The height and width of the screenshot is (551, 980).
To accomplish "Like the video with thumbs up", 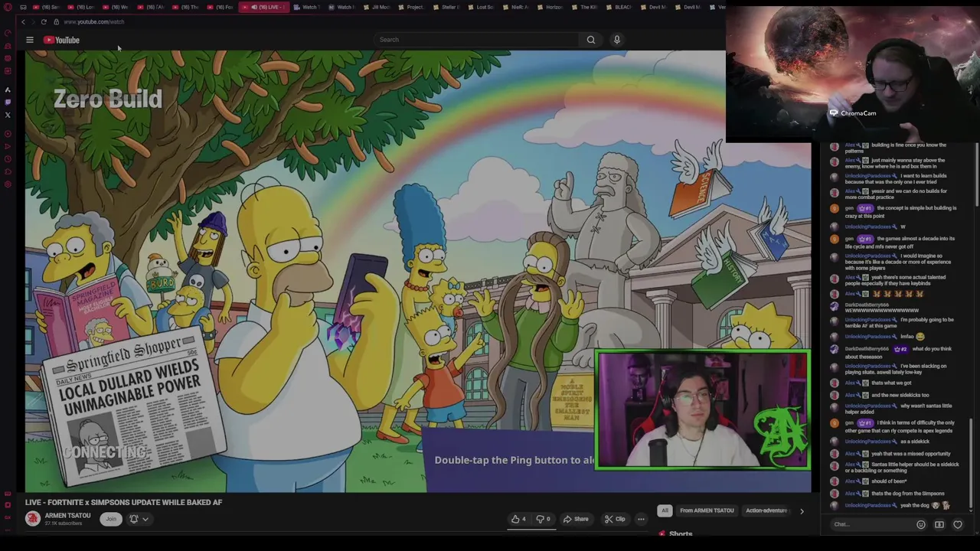I will coord(518,519).
